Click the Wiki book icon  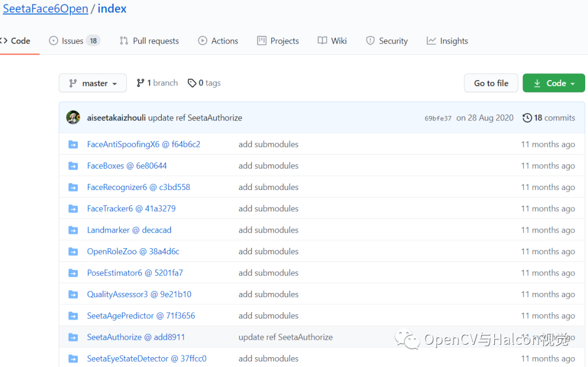pos(322,40)
